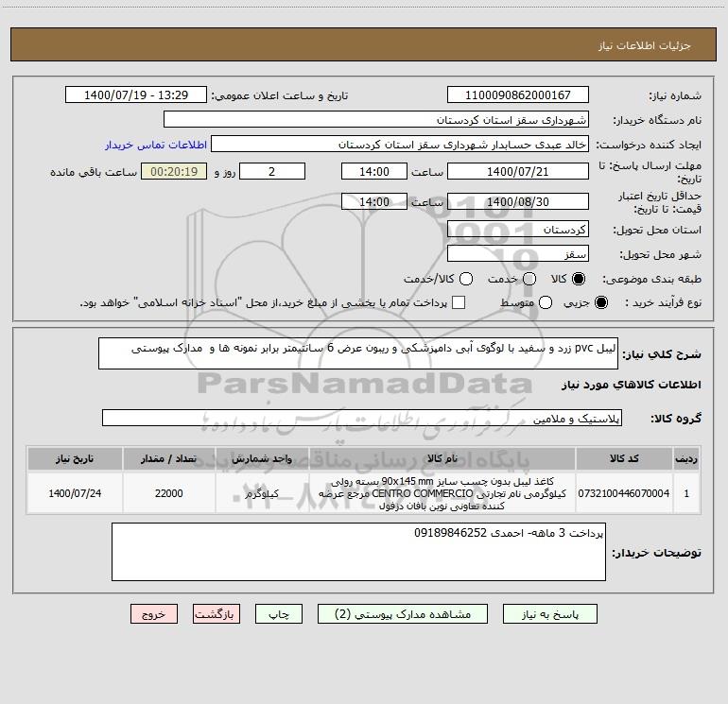Click the پاسخ به نیاز button

point(549,614)
